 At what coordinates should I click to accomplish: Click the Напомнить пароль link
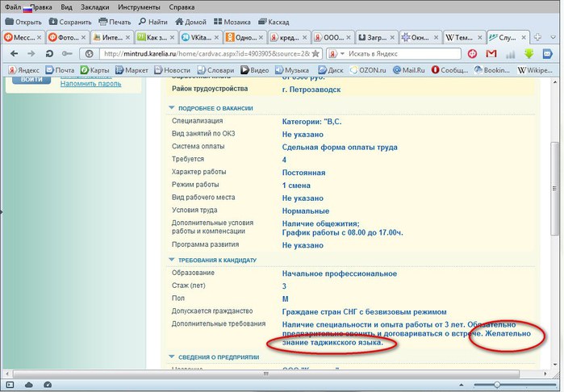coord(90,84)
